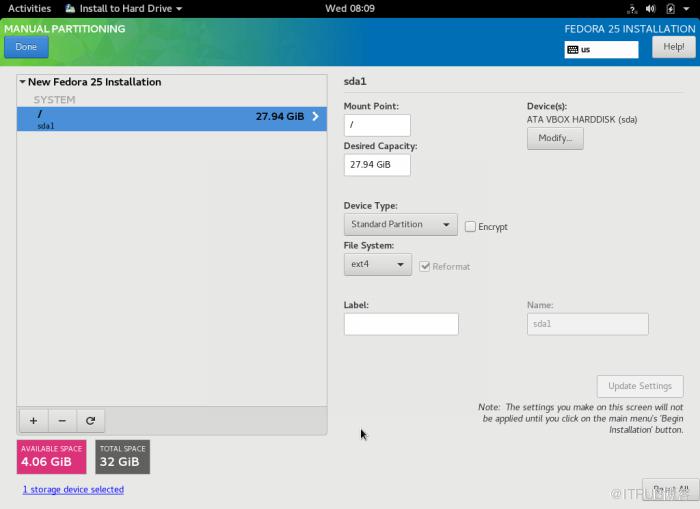Select the / sda1 27.94 GiB partition row
Screen dimensions: 700x509
coord(172,119)
